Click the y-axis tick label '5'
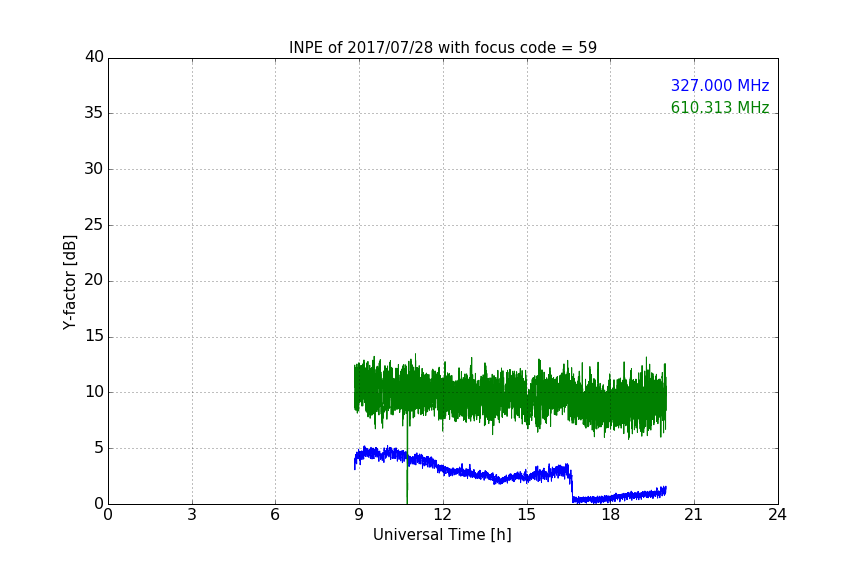 click(x=99, y=448)
